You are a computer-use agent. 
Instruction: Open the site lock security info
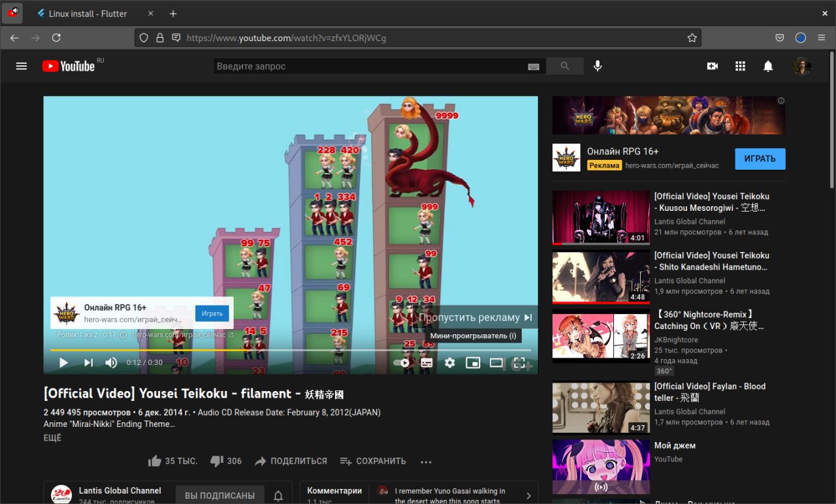pos(160,38)
